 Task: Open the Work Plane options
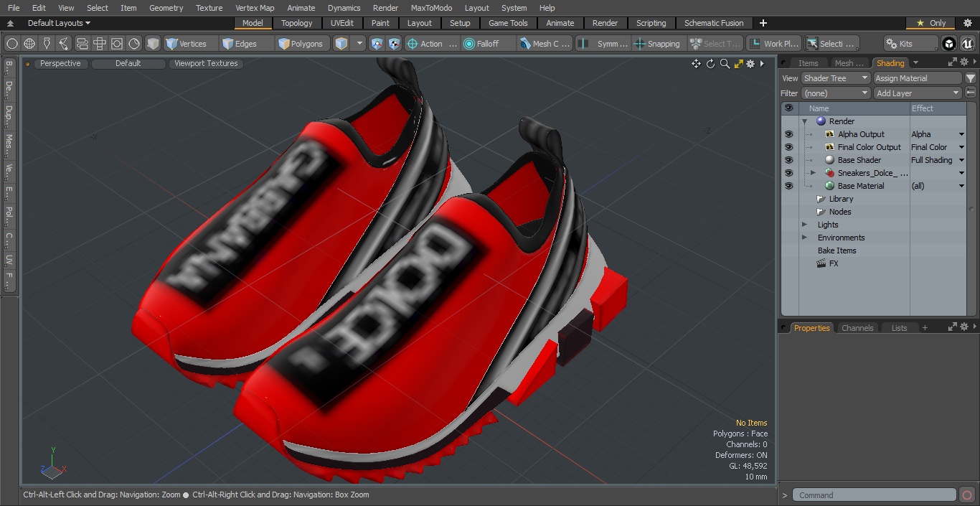(x=773, y=44)
